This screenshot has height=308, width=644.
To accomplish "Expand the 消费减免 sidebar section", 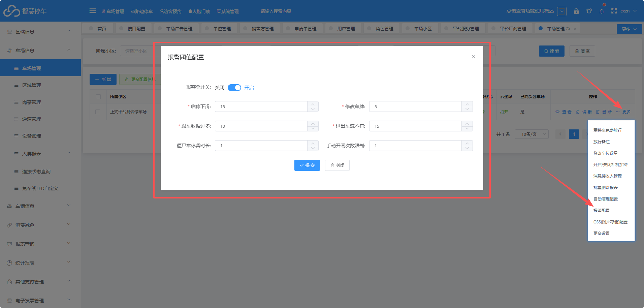I will [40, 225].
